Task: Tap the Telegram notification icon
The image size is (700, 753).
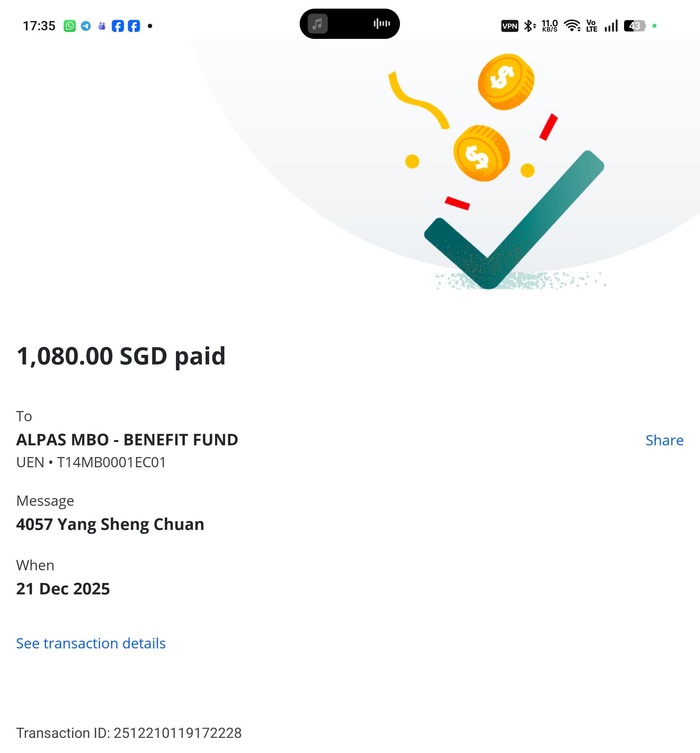Action: coord(86,26)
